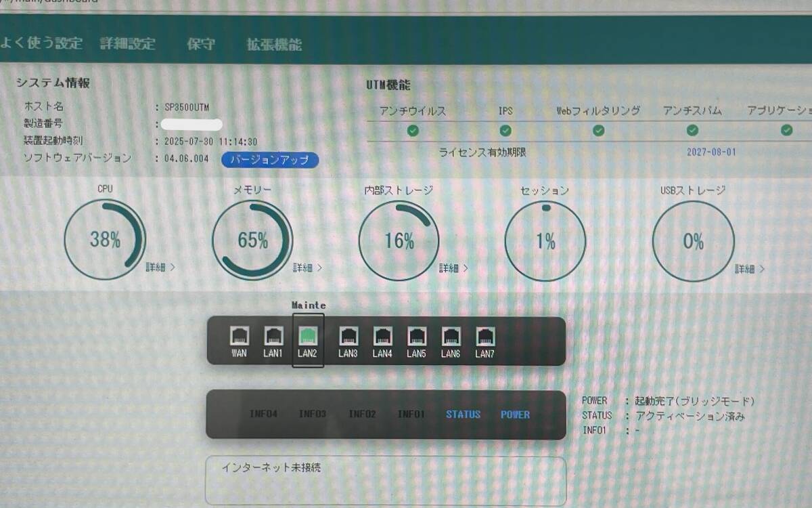Click the IPS green check icon
The width and height of the screenshot is (812, 508).
505,130
